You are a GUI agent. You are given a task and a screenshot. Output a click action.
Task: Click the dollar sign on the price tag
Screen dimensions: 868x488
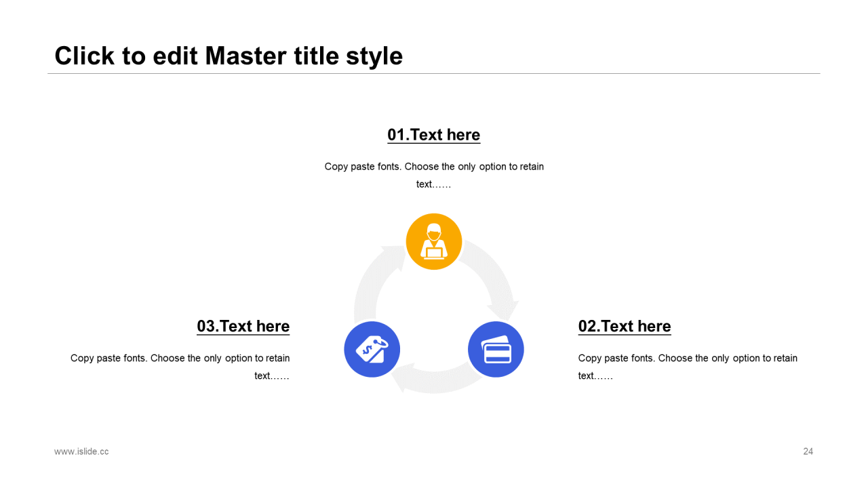point(368,350)
